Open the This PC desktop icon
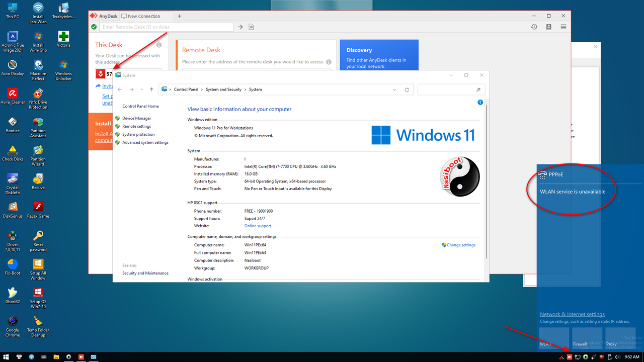The image size is (644, 362). coord(13,11)
